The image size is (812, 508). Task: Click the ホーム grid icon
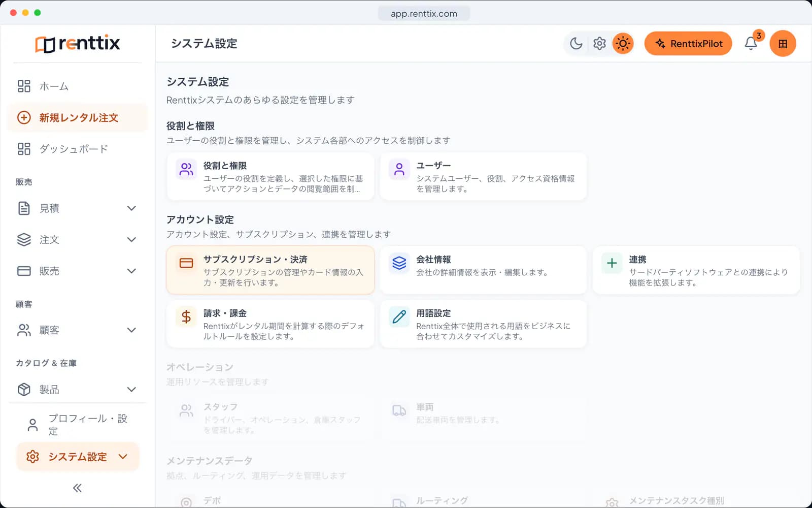coord(24,86)
